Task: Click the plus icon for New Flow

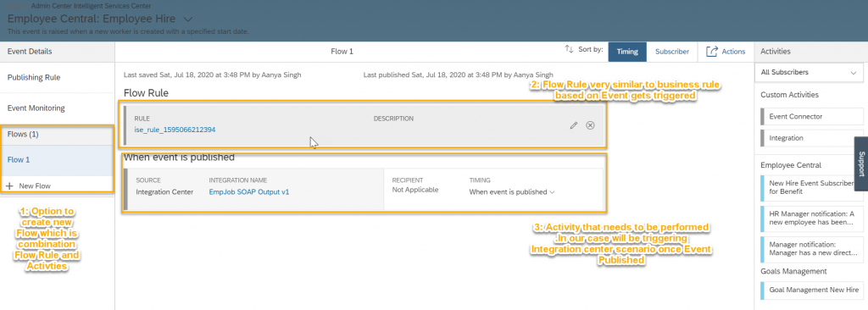Action: tap(9, 186)
